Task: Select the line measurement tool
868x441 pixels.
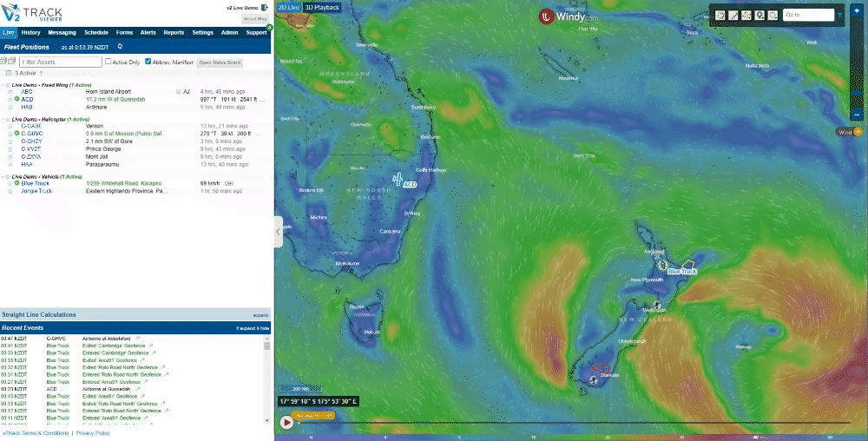Action: pyautogui.click(x=733, y=16)
